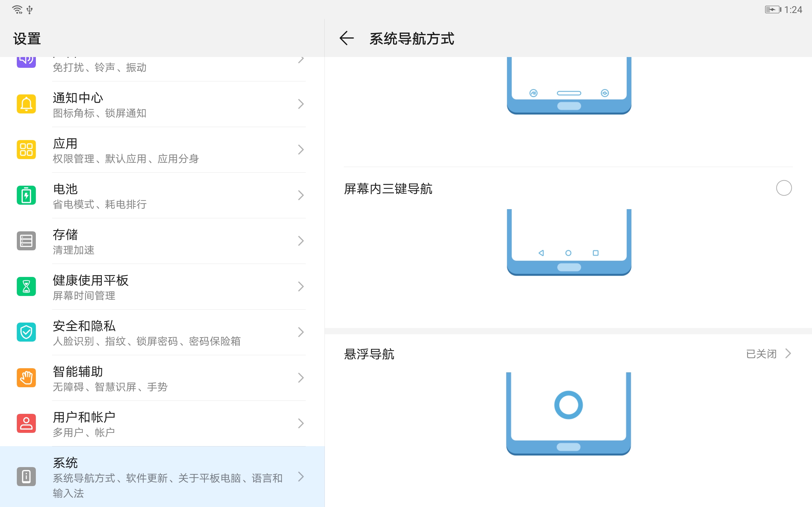Screen dimensions: 812x507
Task: Click the 健康使用平板 hourglass icon
Action: (26, 286)
